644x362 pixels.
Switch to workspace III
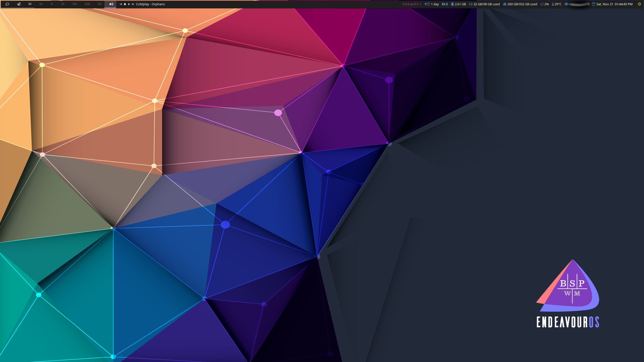click(30, 4)
